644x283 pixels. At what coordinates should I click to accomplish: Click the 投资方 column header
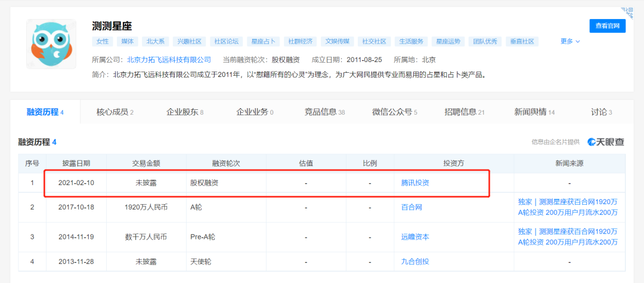pyautogui.click(x=454, y=164)
